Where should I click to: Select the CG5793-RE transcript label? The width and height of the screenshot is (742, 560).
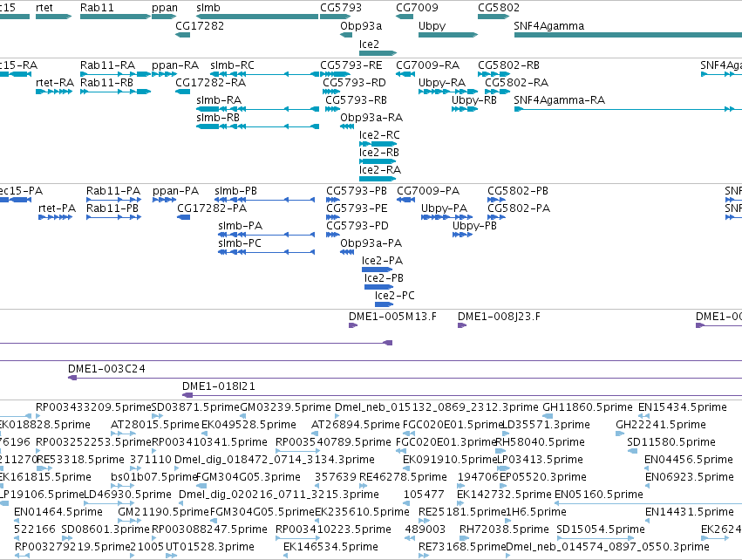351,65
